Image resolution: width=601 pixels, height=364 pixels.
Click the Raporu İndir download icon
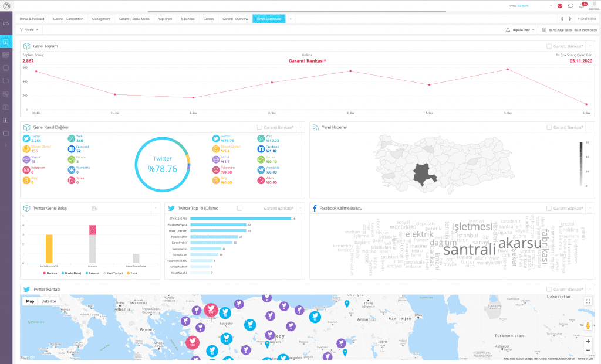(508, 29)
